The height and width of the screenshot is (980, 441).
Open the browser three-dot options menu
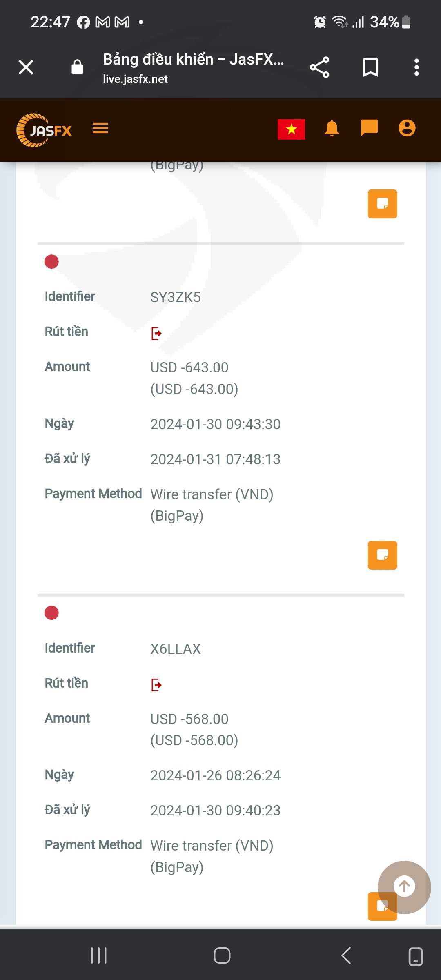coord(416,67)
